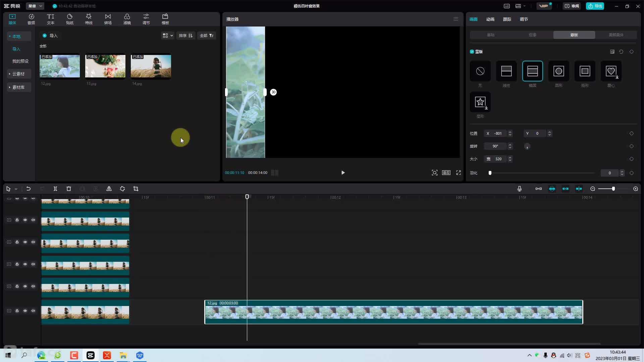Open the 全部 filter dropdown
Viewport: 644px width, 362px height.
(x=207, y=36)
